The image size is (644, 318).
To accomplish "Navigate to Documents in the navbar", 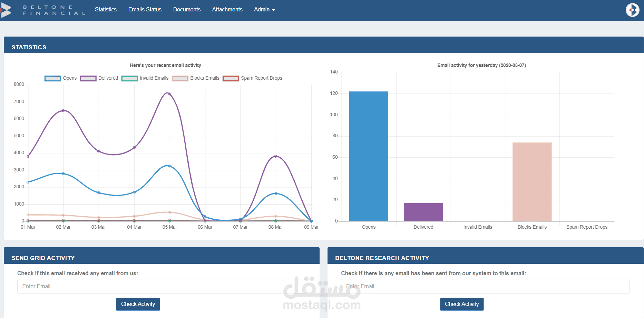I will [x=187, y=10].
